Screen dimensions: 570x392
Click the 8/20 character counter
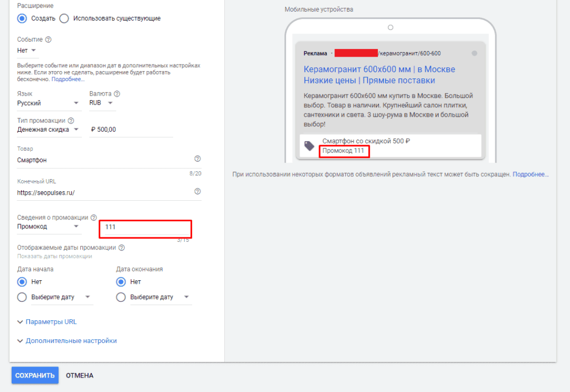click(195, 173)
